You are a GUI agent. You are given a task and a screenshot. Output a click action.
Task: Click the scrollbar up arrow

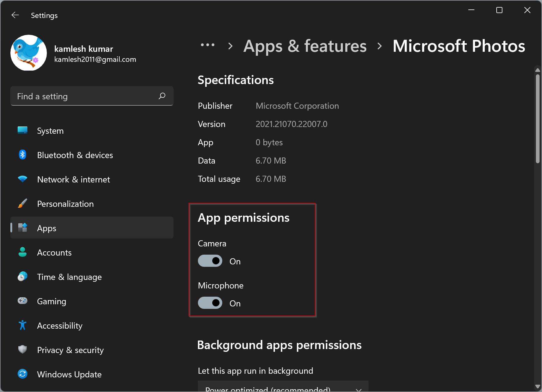click(x=538, y=70)
